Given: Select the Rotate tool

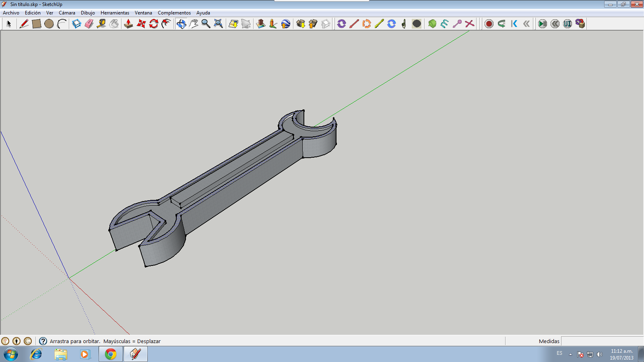Looking at the screenshot, I should pos(154,24).
